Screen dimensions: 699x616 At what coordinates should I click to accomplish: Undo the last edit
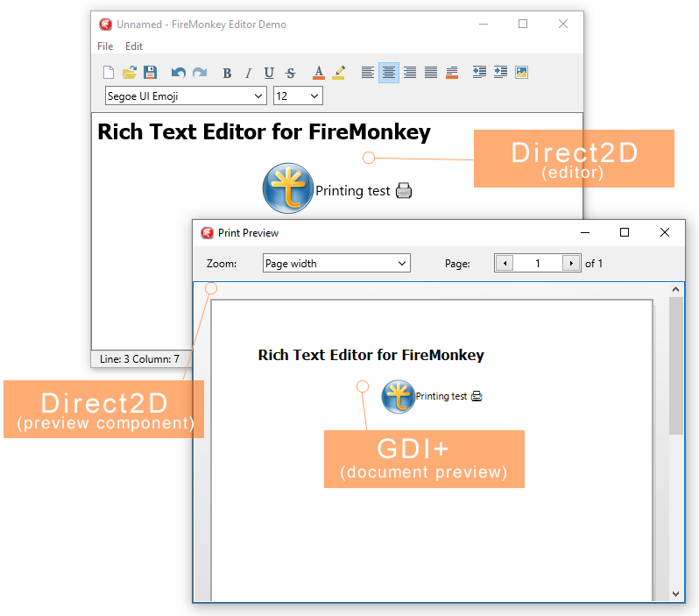click(x=178, y=73)
